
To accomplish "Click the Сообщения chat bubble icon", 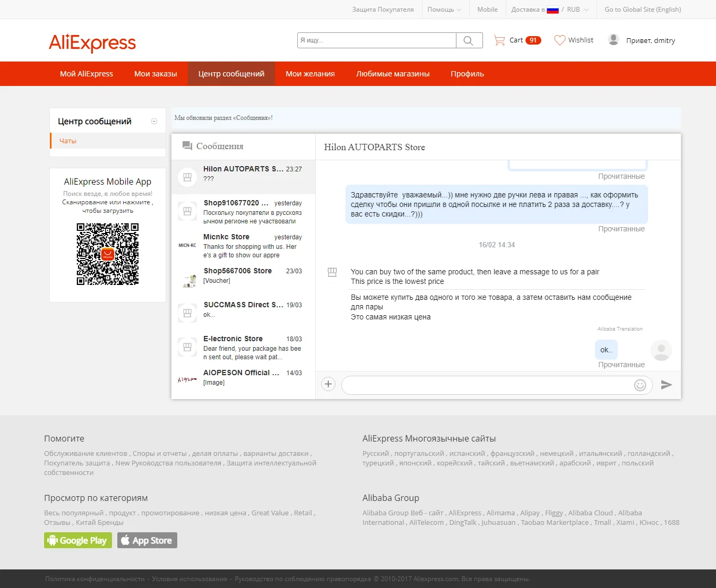I will (x=187, y=146).
